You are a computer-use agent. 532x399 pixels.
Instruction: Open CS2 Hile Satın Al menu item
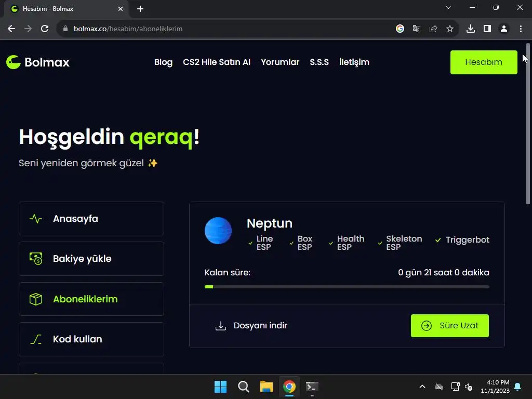click(217, 62)
